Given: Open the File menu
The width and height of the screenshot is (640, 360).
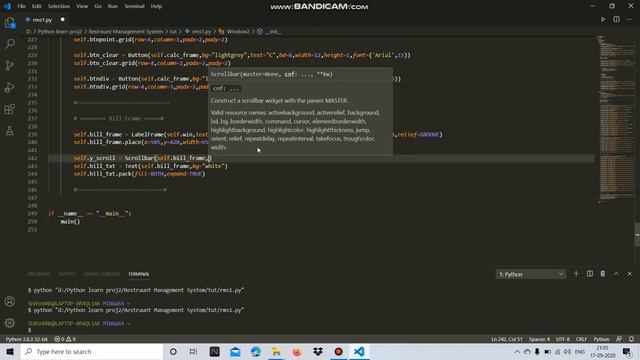Looking at the screenshot, I should 22,6.
